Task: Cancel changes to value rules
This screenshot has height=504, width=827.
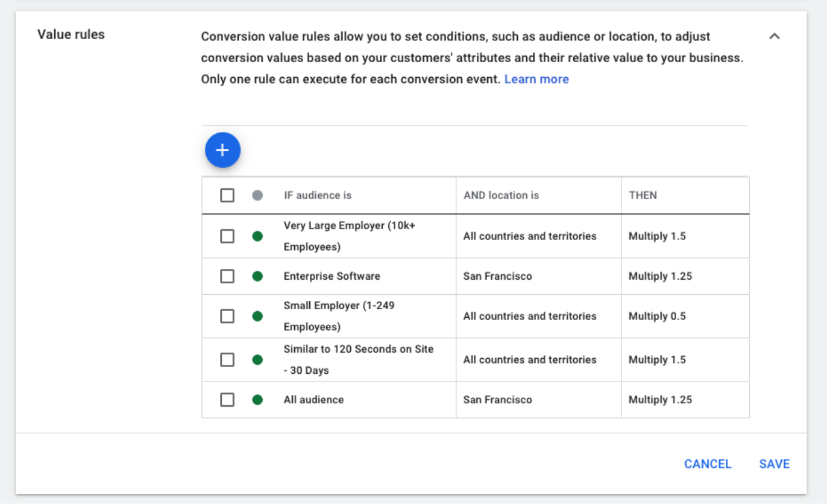Action: point(707,464)
